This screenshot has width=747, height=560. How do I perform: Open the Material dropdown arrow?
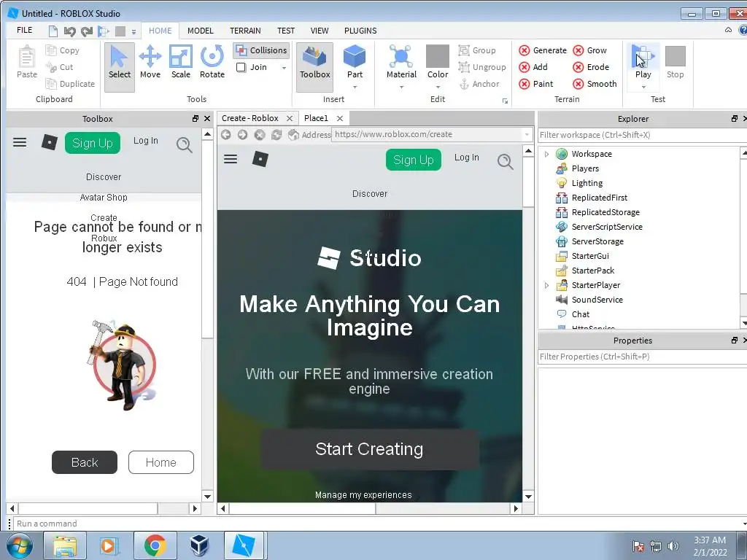click(401, 87)
